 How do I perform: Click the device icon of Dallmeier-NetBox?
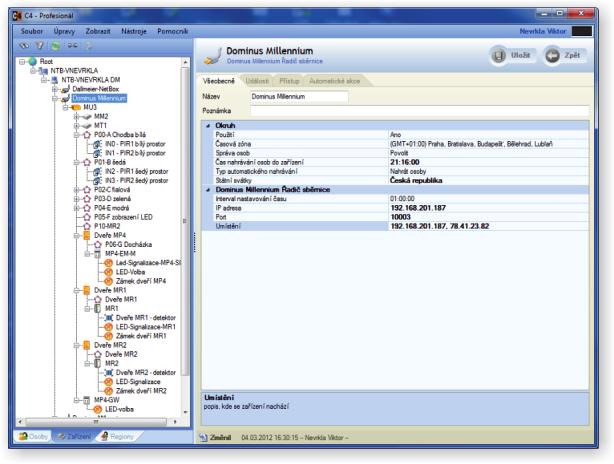[x=65, y=89]
